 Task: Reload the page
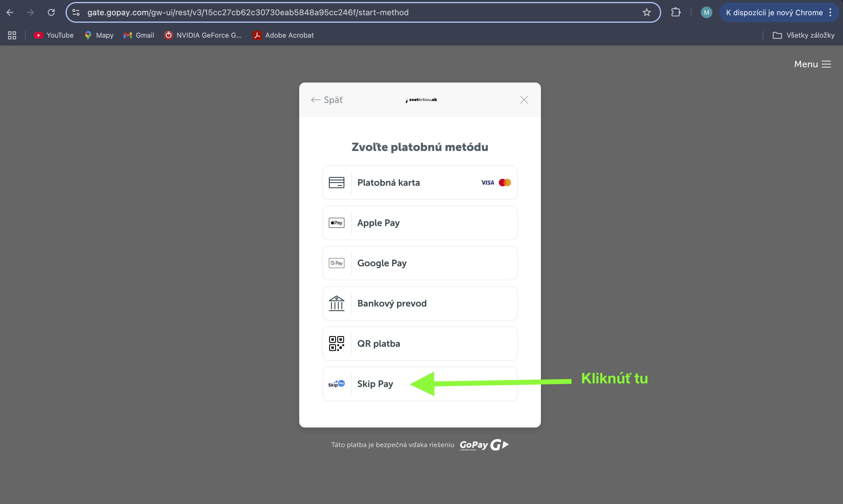(x=51, y=13)
